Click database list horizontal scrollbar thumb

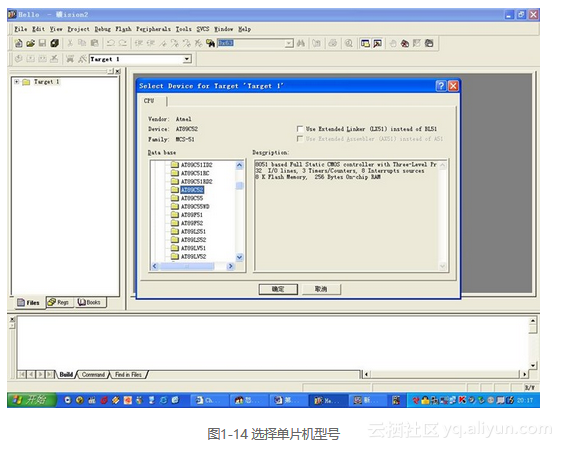pyautogui.click(x=187, y=266)
